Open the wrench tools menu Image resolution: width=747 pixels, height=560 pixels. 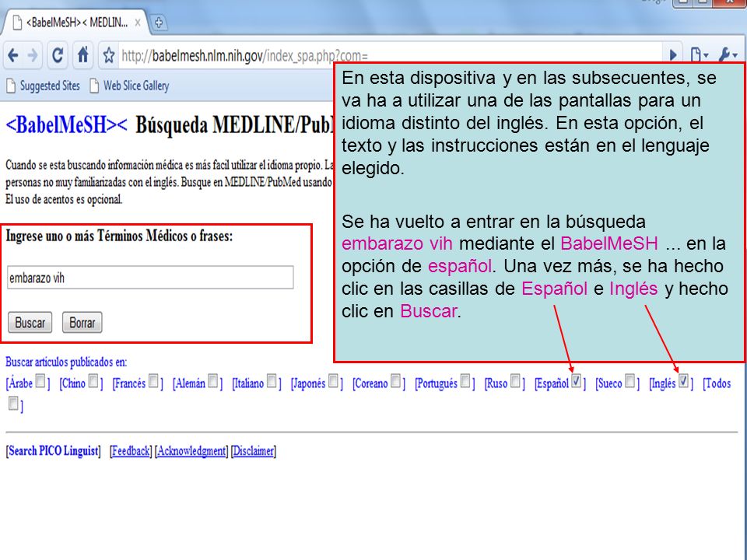tap(728, 55)
